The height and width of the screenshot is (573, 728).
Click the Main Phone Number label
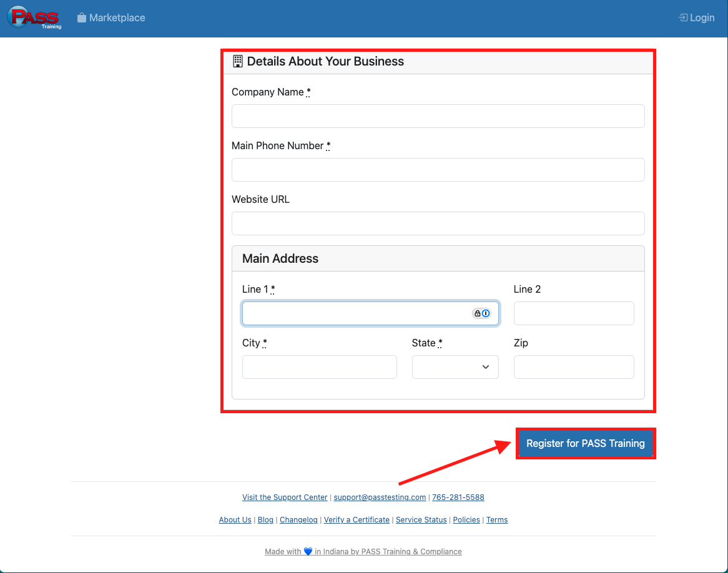tap(281, 146)
